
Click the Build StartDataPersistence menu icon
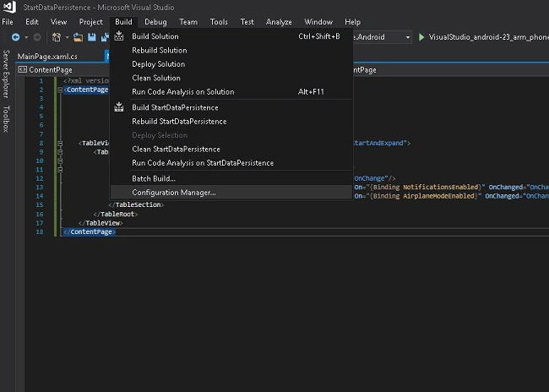click(119, 107)
